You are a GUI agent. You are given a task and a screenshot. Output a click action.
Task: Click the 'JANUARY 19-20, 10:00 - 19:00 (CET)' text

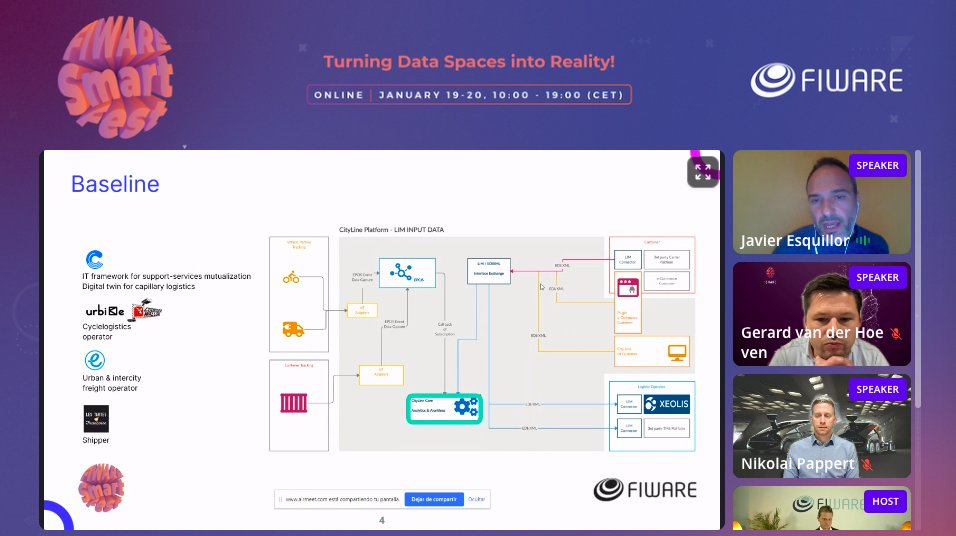(501, 95)
